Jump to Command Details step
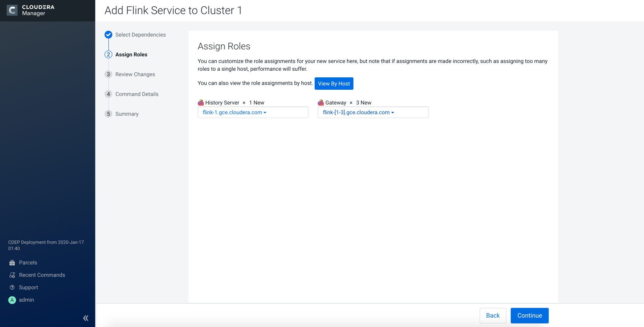The height and width of the screenshot is (327, 644). (x=137, y=94)
